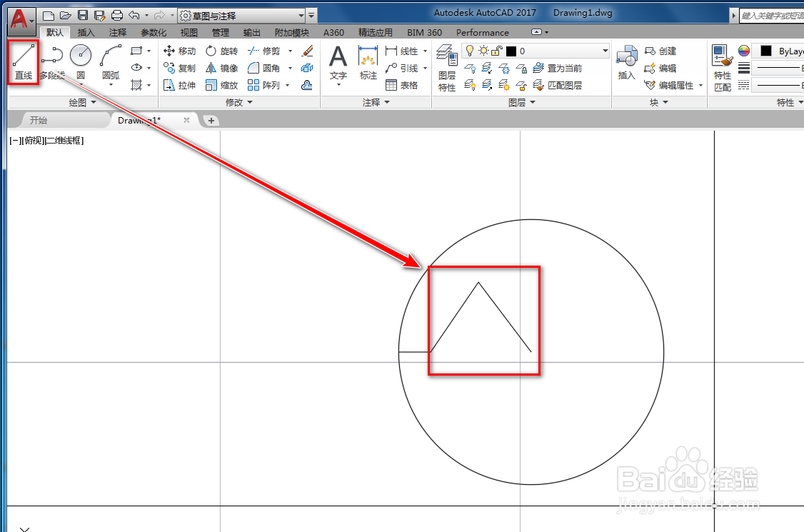Open the 编辑属性 dropdown arrow
This screenshot has height=532, width=804.
pyautogui.click(x=700, y=85)
